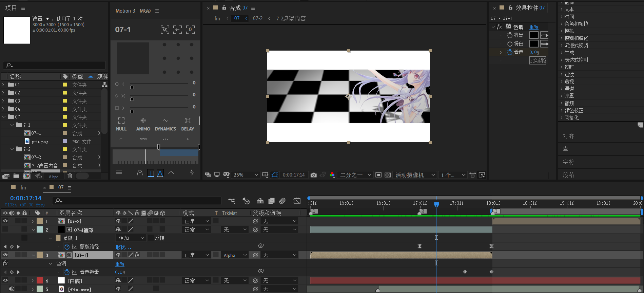The width and height of the screenshot is (644, 293).
Task: Open the mask mode 相加 dropdown
Action: [x=131, y=238]
